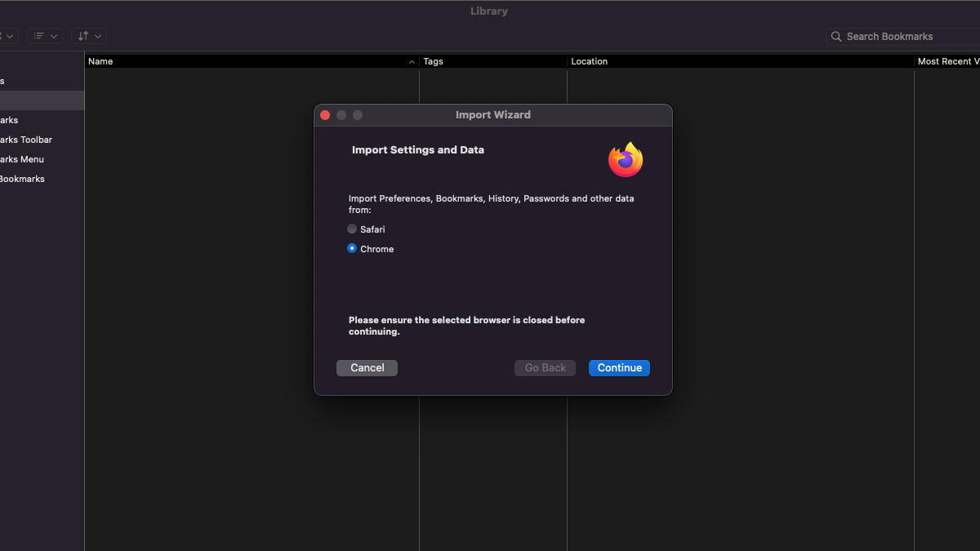Click the sort arrow in Name column
Image resolution: width=980 pixels, height=551 pixels.
pos(412,62)
